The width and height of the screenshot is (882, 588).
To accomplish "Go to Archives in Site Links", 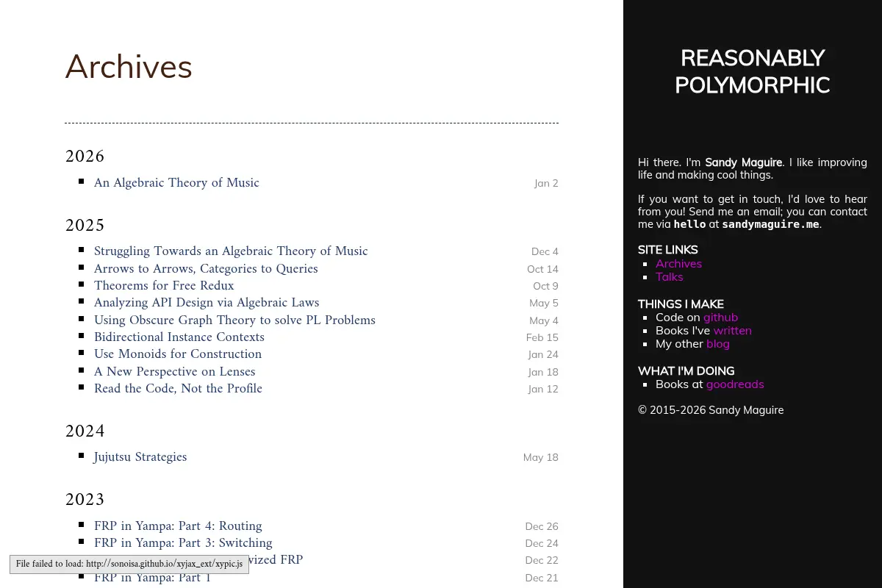I will tap(678, 263).
